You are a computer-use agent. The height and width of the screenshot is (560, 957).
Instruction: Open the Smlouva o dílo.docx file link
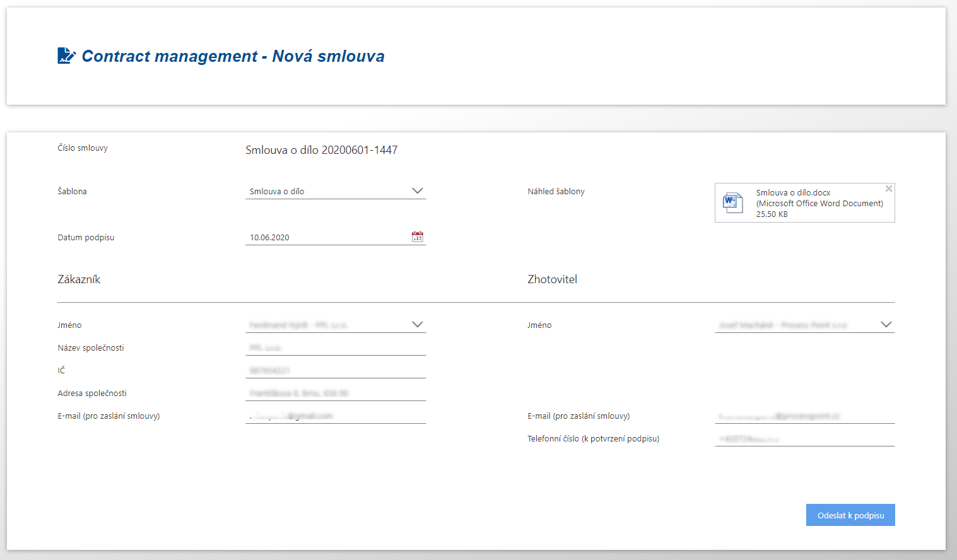pos(793,192)
